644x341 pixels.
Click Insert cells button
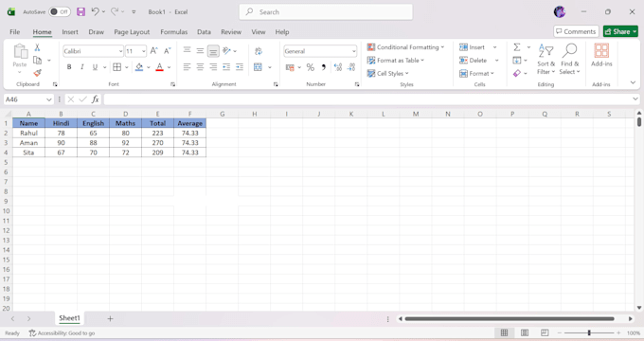[x=473, y=47]
